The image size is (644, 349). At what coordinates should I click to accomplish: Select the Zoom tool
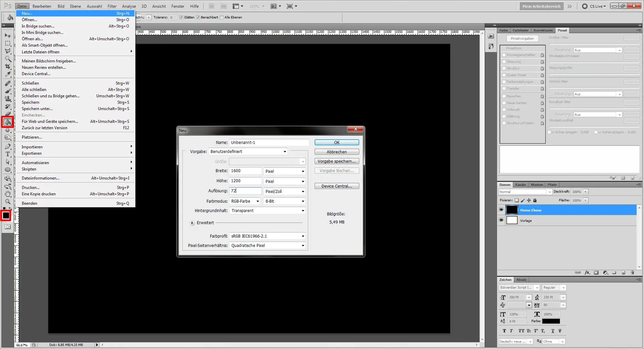point(8,202)
